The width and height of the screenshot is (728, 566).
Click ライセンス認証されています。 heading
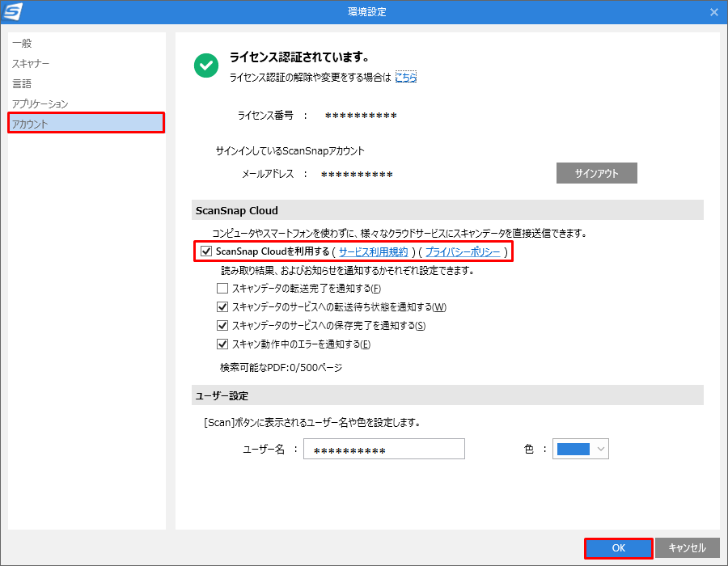click(300, 57)
